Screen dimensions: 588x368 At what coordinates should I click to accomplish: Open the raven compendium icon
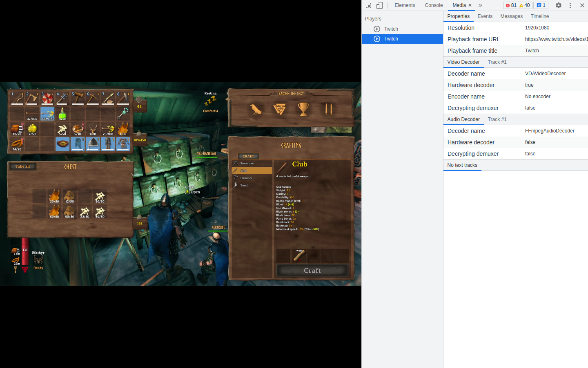256,109
